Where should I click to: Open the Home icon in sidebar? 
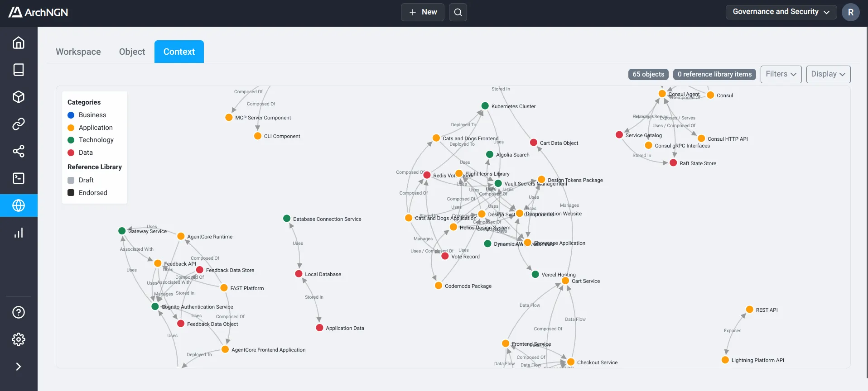click(19, 43)
